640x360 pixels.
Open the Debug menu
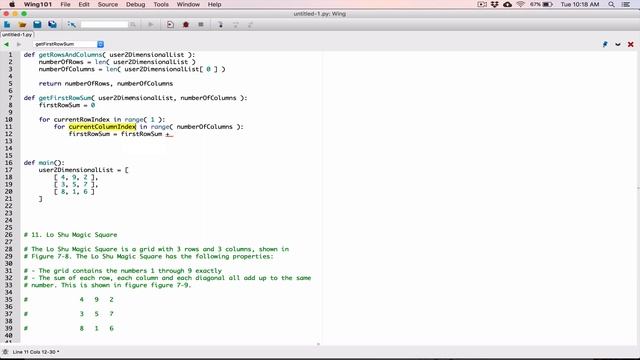click(x=136, y=4)
